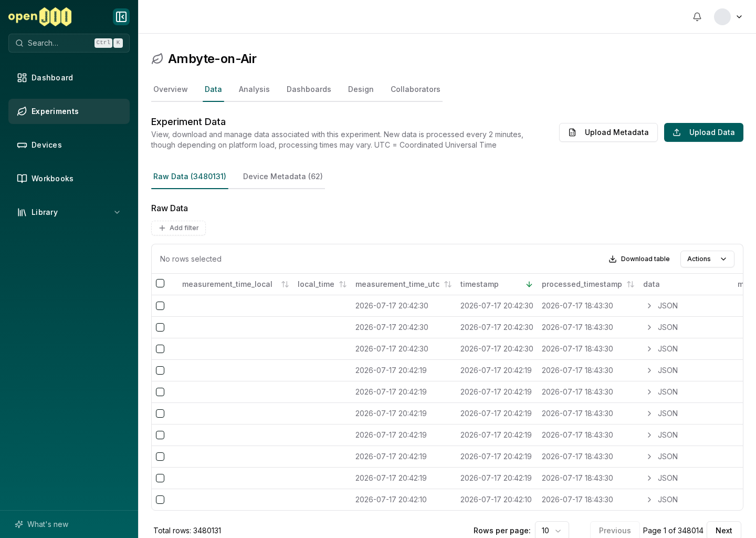This screenshot has height=538, width=756.
Task: Sort by measurement_time_local column arrows
Action: 285,284
